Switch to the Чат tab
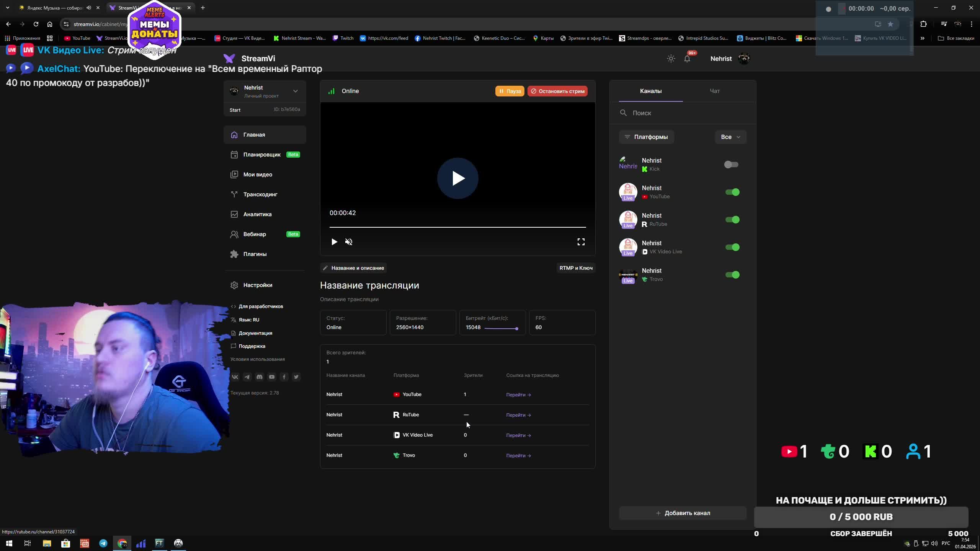 pyautogui.click(x=714, y=91)
